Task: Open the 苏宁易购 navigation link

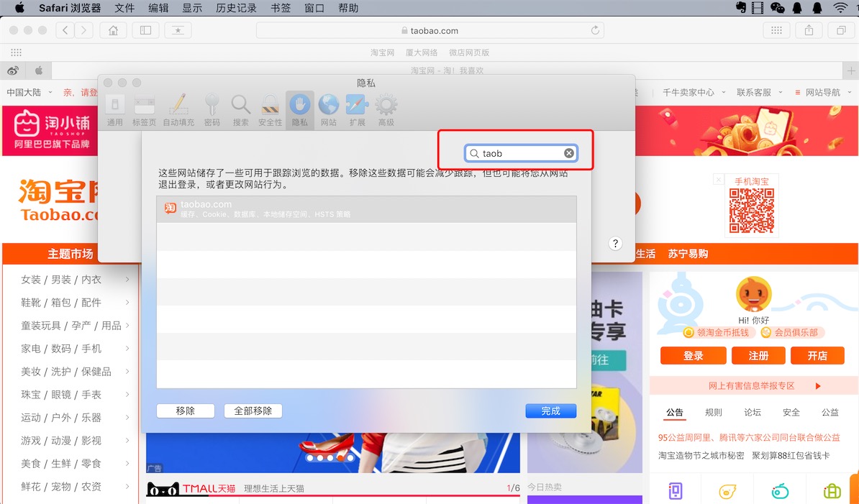Action: [x=688, y=254]
